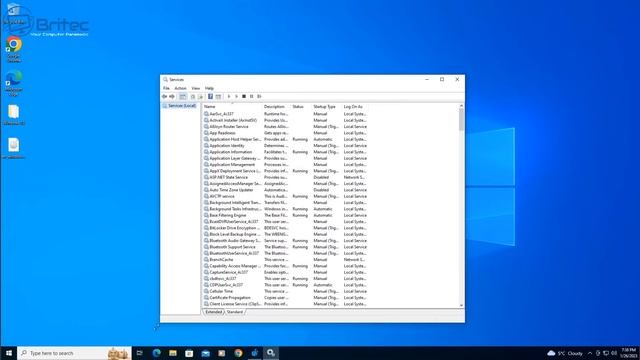Click the services list scroll-down arrow

click(x=461, y=305)
